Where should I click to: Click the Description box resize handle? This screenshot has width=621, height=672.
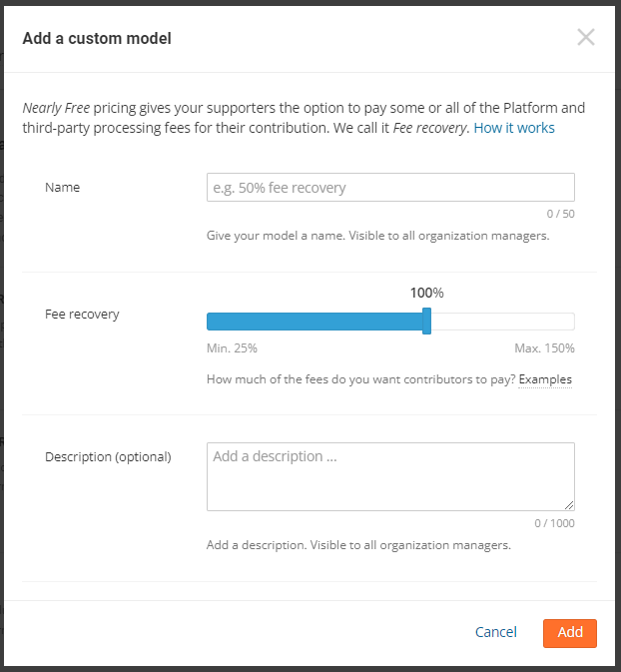click(x=569, y=505)
